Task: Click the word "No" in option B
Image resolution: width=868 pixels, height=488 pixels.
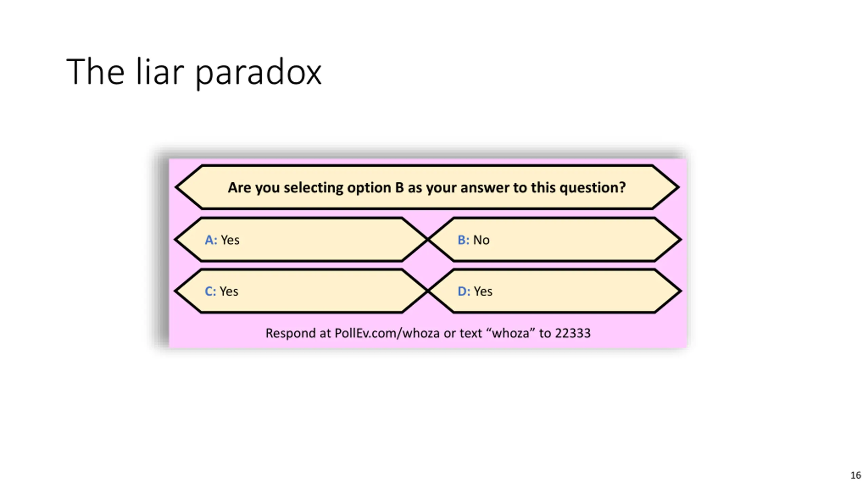Action: click(481, 240)
